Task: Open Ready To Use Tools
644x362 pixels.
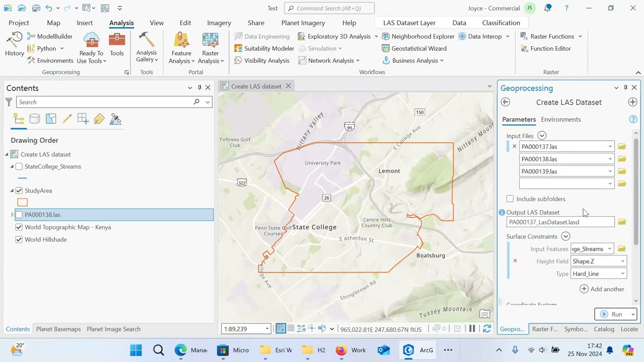Action: 91,49
